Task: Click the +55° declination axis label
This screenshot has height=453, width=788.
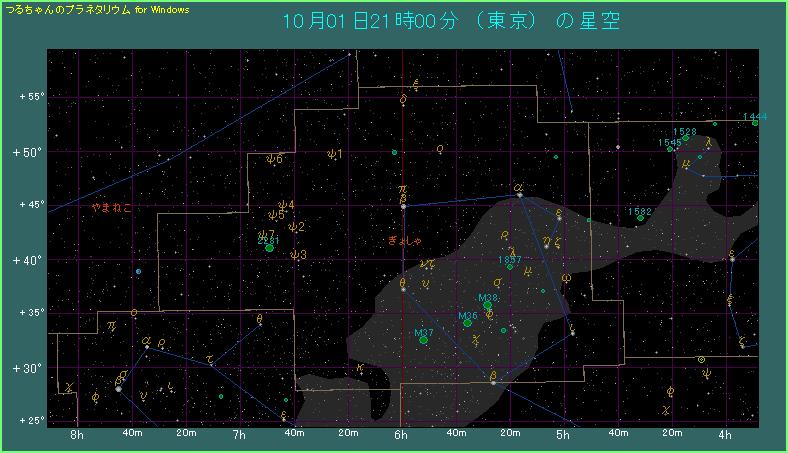Action: (x=31, y=97)
